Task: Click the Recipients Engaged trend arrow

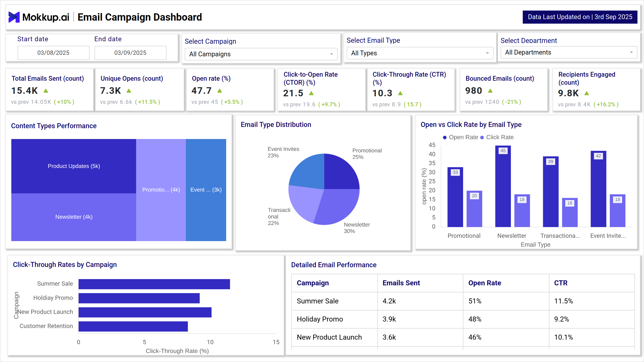Action: pyautogui.click(x=587, y=93)
